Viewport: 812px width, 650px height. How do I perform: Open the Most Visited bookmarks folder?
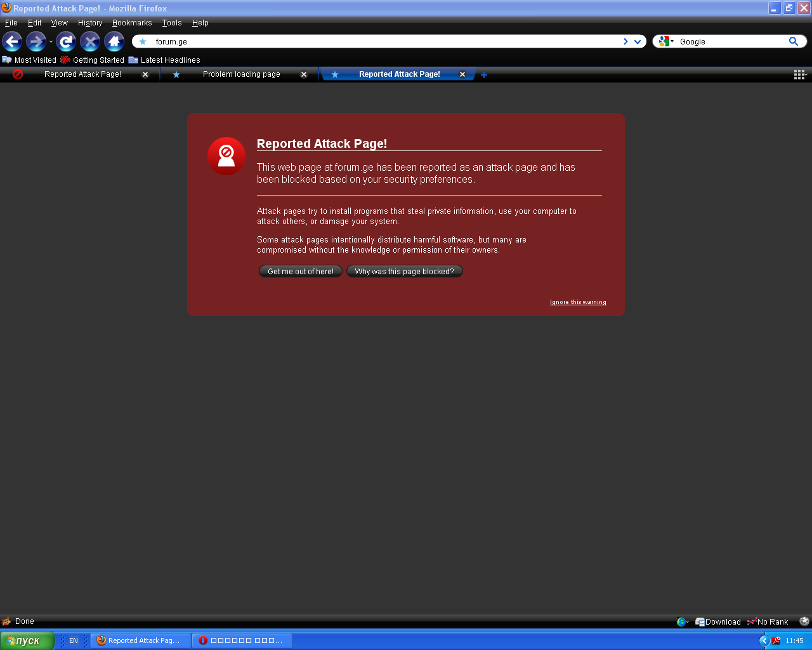click(x=29, y=60)
